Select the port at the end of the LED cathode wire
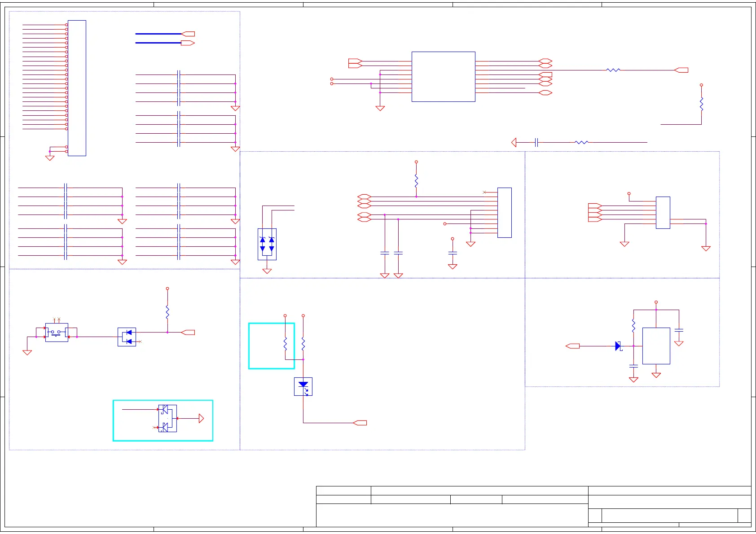Image resolution: width=756 pixels, height=534 pixels. pos(360,423)
